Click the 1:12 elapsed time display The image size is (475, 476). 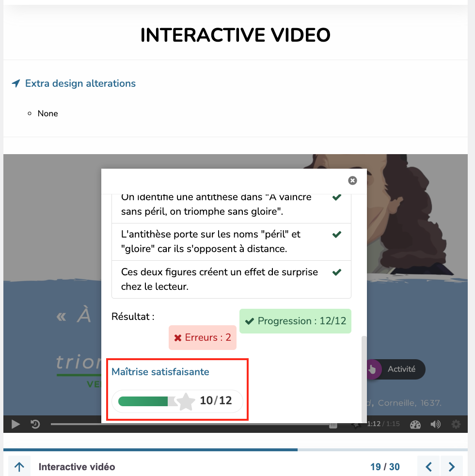point(374,424)
